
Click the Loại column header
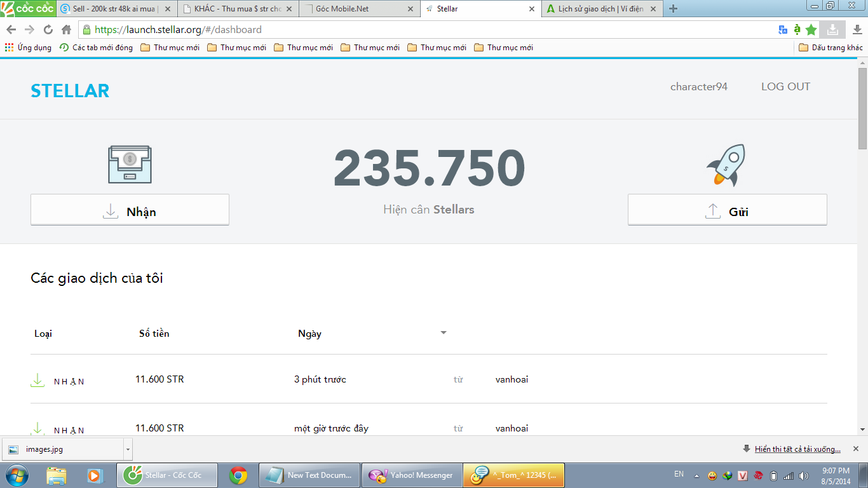click(x=43, y=334)
